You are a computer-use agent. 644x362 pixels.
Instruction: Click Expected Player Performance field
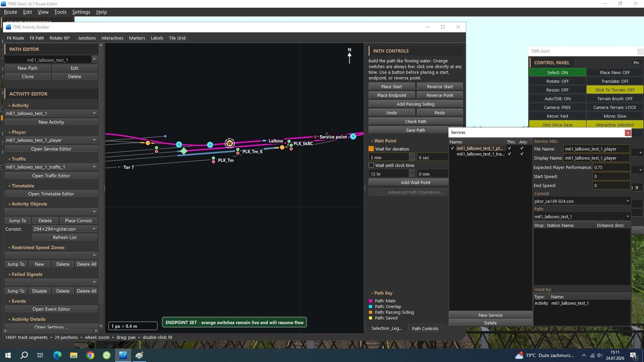(x=611, y=167)
